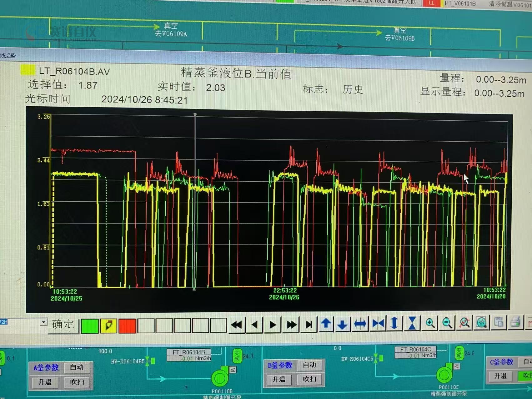Click the P06110B circulation pump symbol
The width and height of the screenshot is (532, 399).
coord(220,378)
